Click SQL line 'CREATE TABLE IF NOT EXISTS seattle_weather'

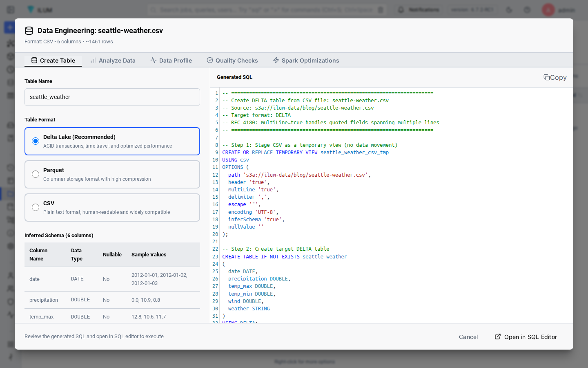click(285, 257)
